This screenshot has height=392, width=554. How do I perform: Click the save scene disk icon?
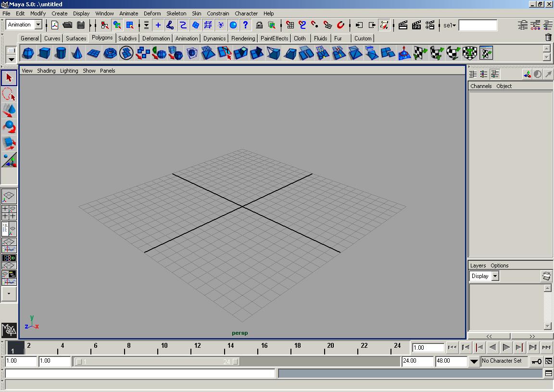pyautogui.click(x=81, y=25)
